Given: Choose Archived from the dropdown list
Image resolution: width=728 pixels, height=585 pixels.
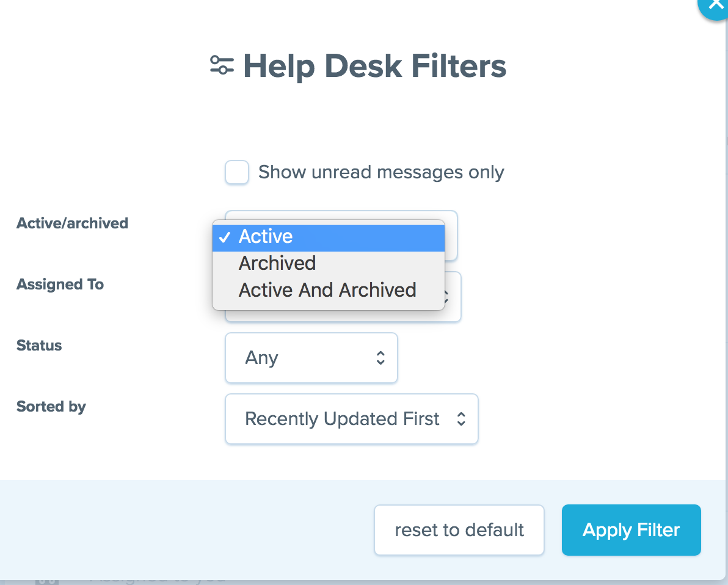Looking at the screenshot, I should (328, 264).
